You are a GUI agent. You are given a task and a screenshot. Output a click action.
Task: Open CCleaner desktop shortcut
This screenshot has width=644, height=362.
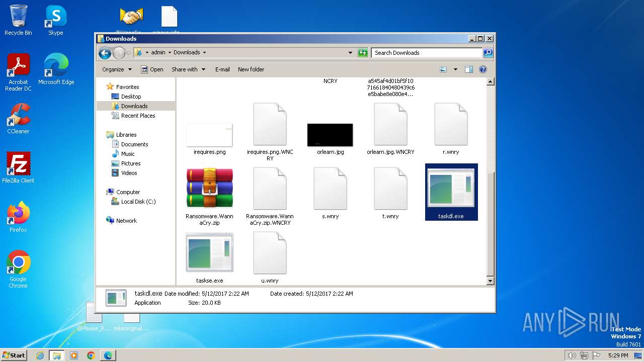(18, 119)
